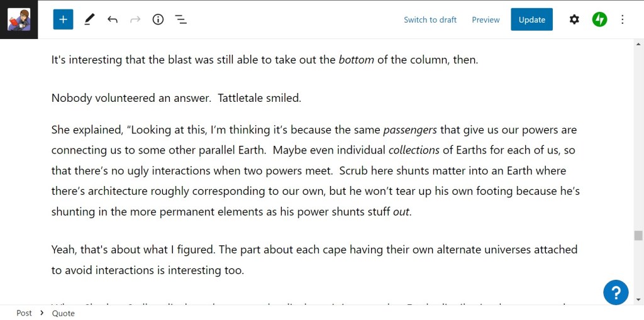This screenshot has height=320, width=644.
Task: Preview the post
Action: tap(486, 19)
